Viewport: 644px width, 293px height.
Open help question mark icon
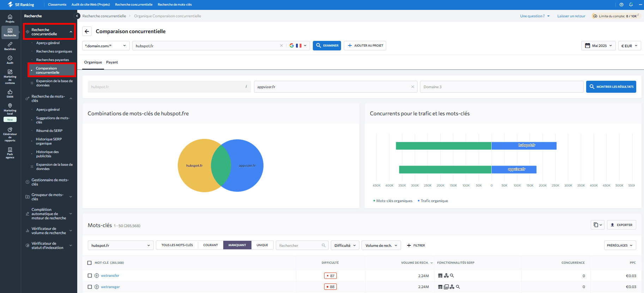(621, 5)
